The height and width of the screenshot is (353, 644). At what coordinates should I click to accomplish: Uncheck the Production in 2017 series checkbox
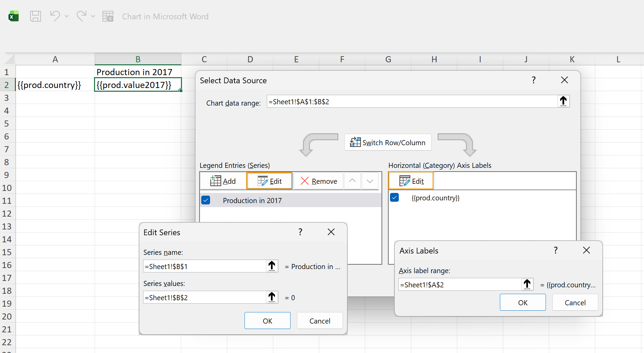pyautogui.click(x=206, y=200)
